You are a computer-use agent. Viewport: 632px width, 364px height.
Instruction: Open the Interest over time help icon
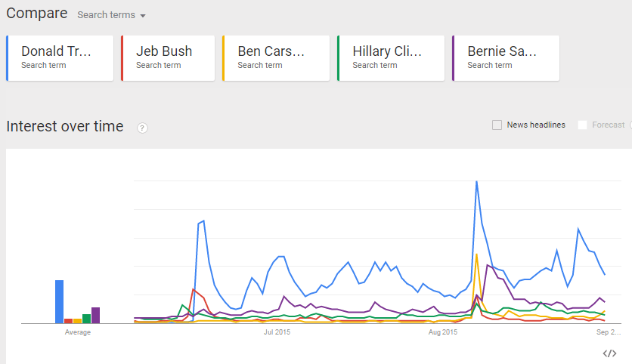pyautogui.click(x=142, y=128)
